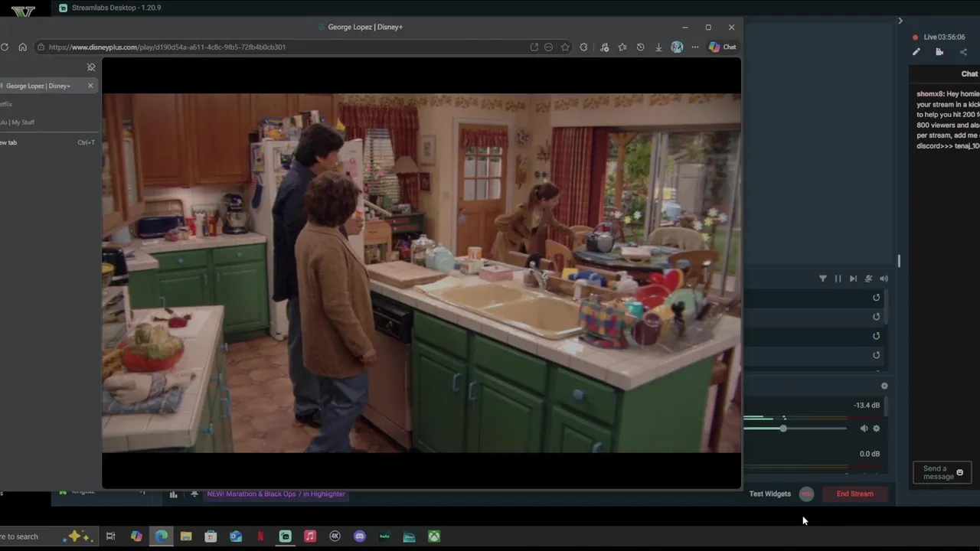Skip the current alert
Screen dimensions: 980x551
point(853,279)
